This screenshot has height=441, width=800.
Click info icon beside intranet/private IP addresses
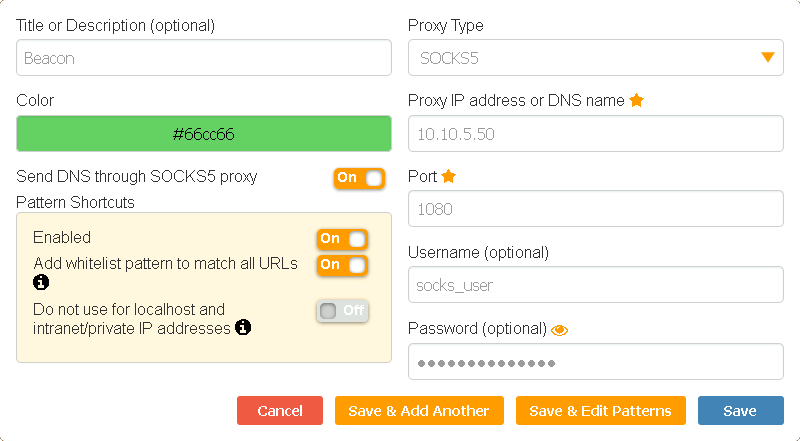(x=242, y=327)
